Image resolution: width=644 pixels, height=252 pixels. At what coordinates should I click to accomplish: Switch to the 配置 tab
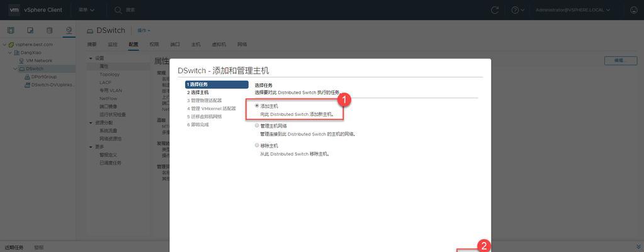133,44
